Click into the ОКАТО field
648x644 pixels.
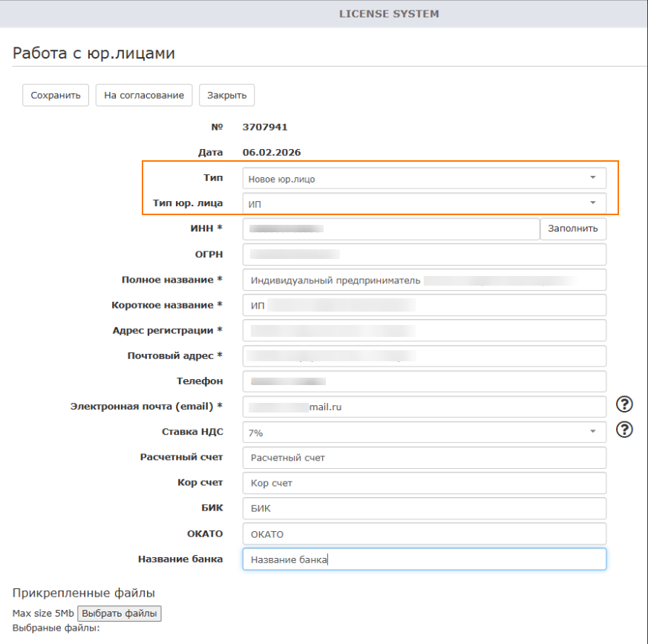424,533
